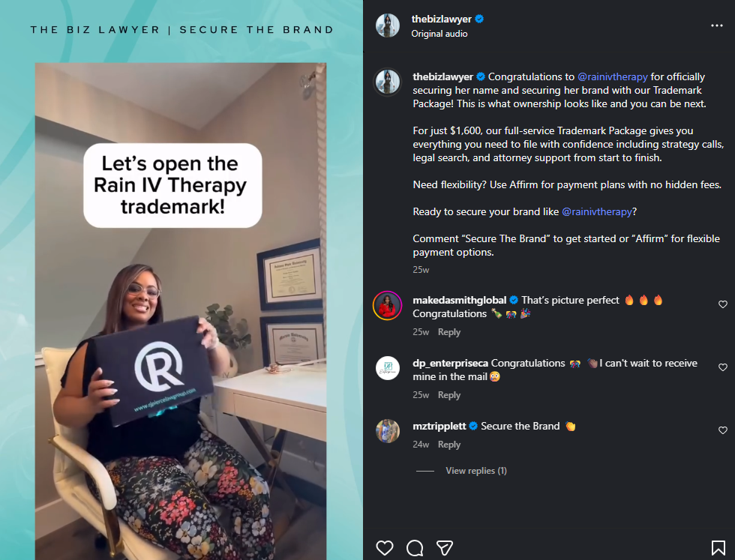Open the three-dot more options menu
Viewport: 735px width, 560px height.
pyautogui.click(x=717, y=25)
